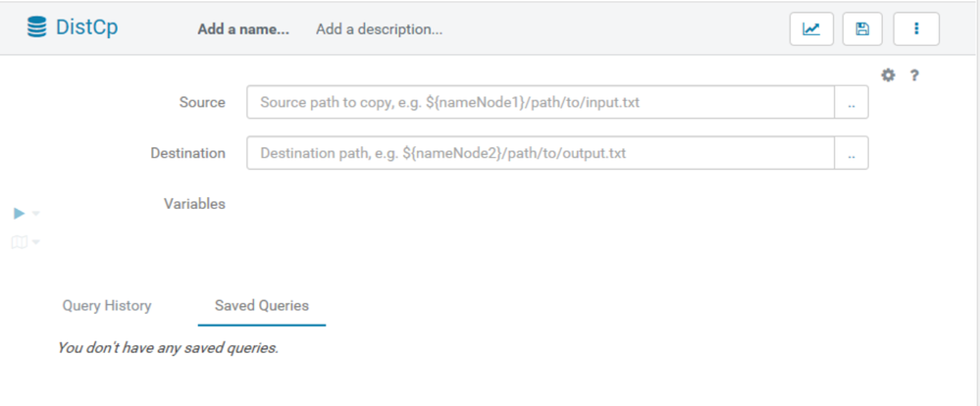Open the chart view icon button

[x=811, y=28]
